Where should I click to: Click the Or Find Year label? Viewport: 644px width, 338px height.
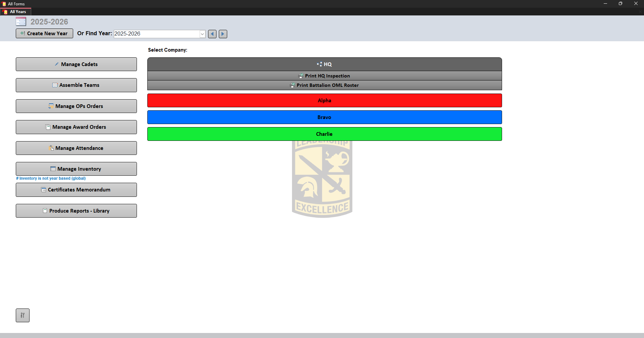coord(95,34)
